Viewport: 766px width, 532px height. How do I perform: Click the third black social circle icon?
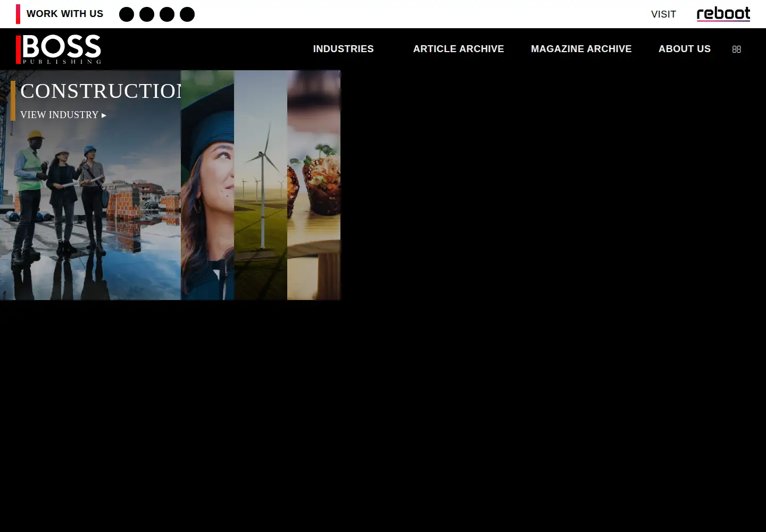[x=167, y=14]
